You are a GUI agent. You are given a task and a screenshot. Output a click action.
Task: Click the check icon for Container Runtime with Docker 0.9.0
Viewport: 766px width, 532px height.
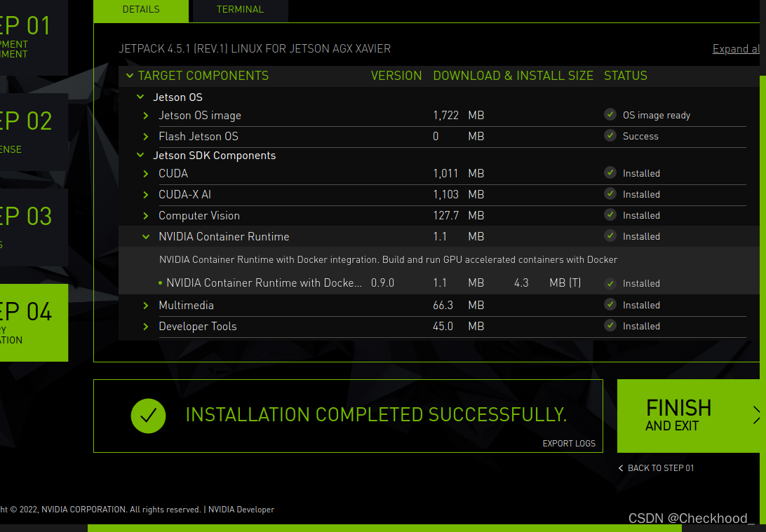(x=610, y=284)
